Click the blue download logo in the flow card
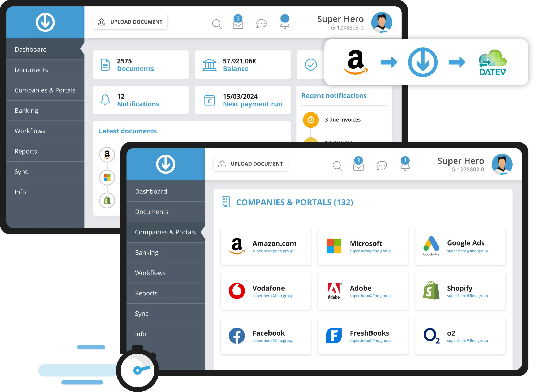The width and height of the screenshot is (537, 392). click(423, 62)
